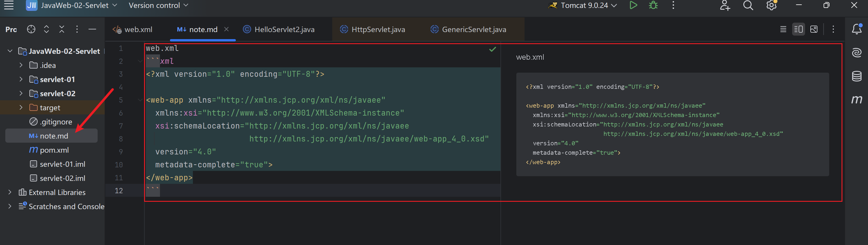This screenshot has height=245, width=868.
Task: Close the note.md tab
Action: click(x=226, y=29)
